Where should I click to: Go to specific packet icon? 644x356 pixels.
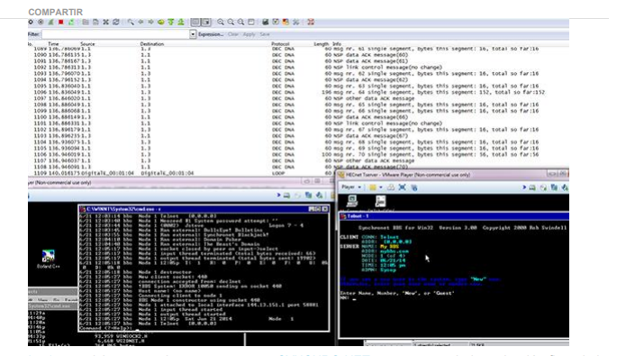pos(161,23)
